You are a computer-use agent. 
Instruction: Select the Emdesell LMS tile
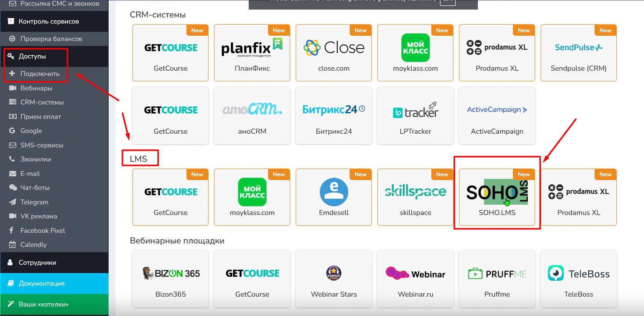[x=333, y=197]
